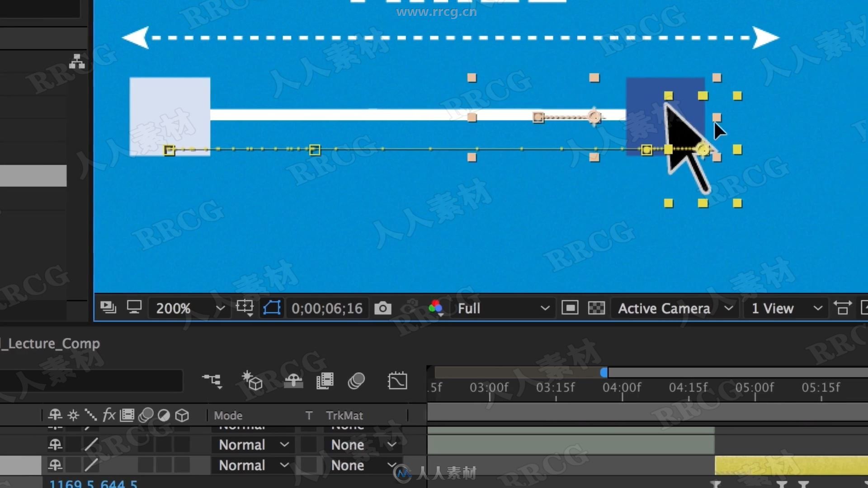Image resolution: width=868 pixels, height=488 pixels.
Task: Open the RGB Show Channel menu icon
Action: click(x=435, y=308)
